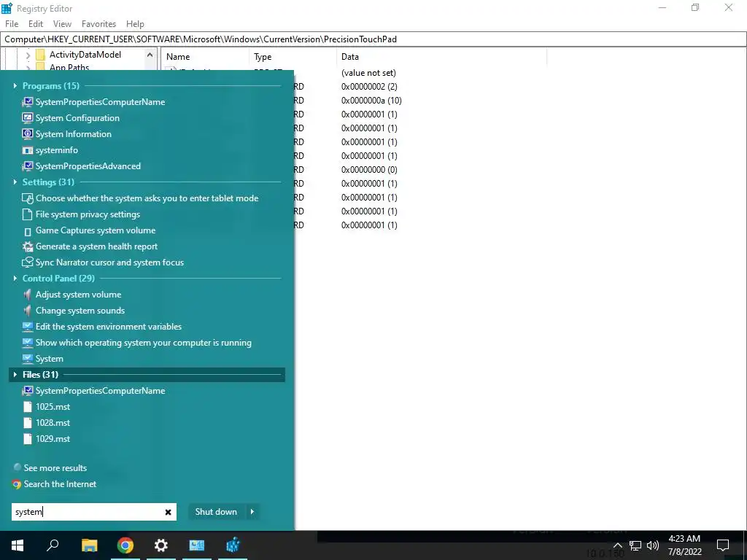Click the 1029.mst file icon
The image size is (747, 560).
point(28,438)
